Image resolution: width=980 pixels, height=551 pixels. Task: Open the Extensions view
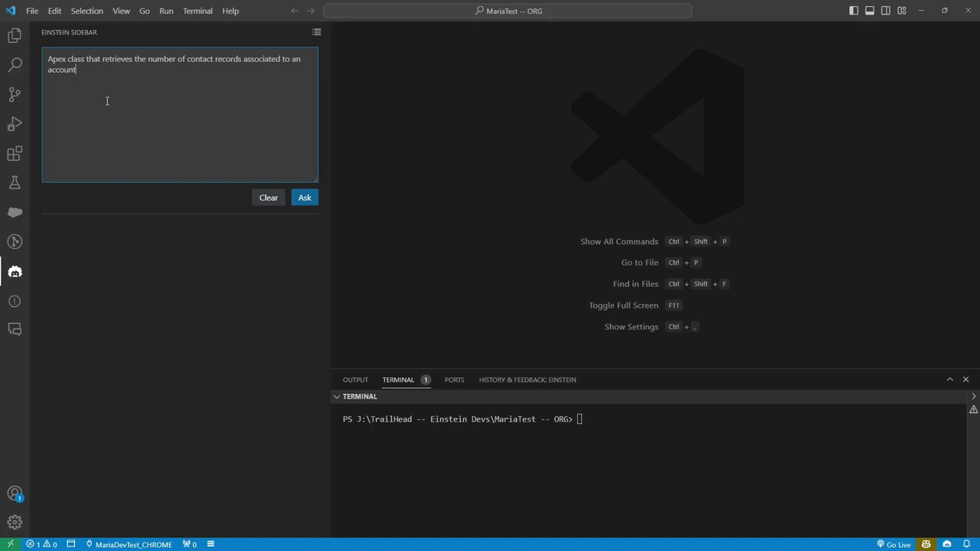coord(15,154)
